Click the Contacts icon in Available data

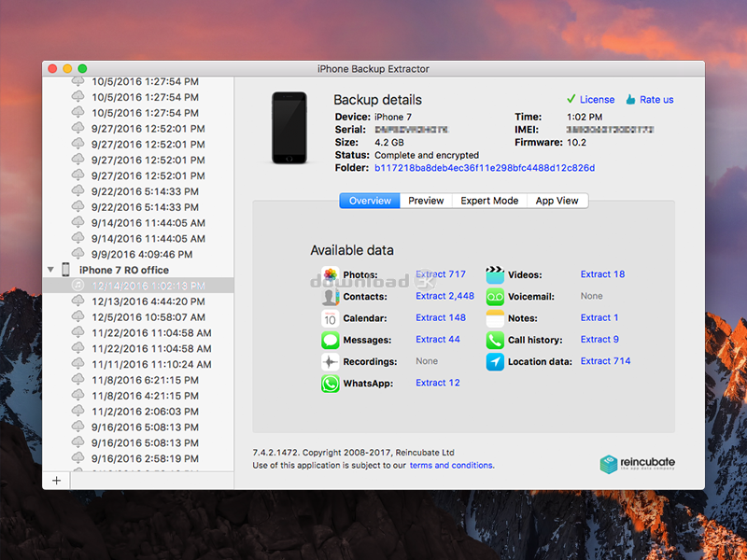pyautogui.click(x=331, y=296)
